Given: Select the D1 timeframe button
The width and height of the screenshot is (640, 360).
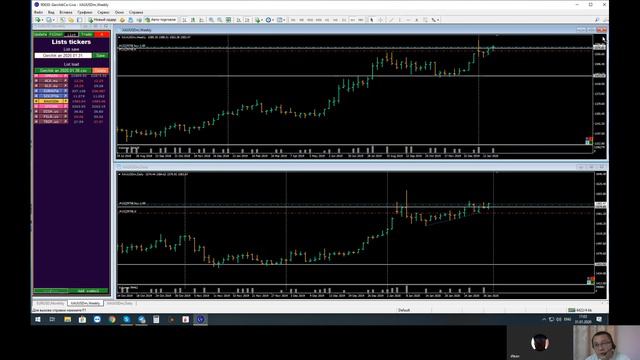Looking at the screenshot, I should [344, 20].
